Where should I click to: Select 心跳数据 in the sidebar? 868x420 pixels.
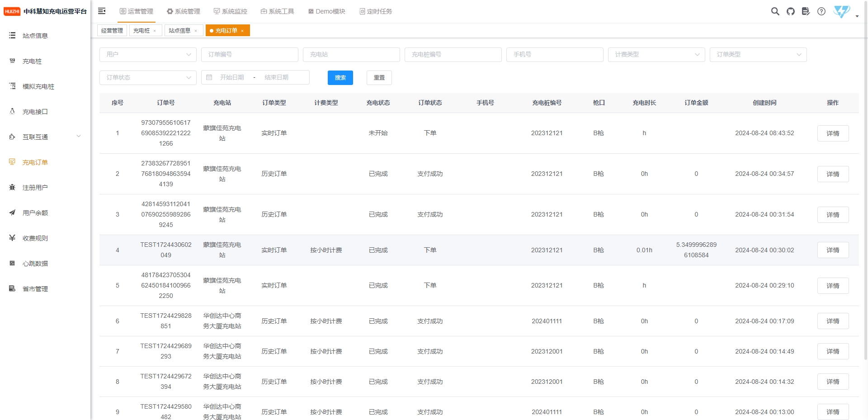[35, 263]
